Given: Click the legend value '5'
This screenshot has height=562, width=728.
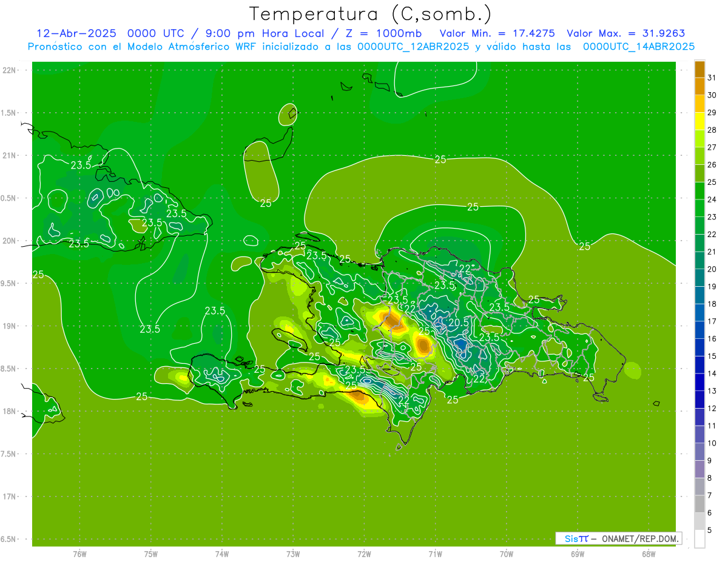Looking at the screenshot, I should click(x=709, y=530).
